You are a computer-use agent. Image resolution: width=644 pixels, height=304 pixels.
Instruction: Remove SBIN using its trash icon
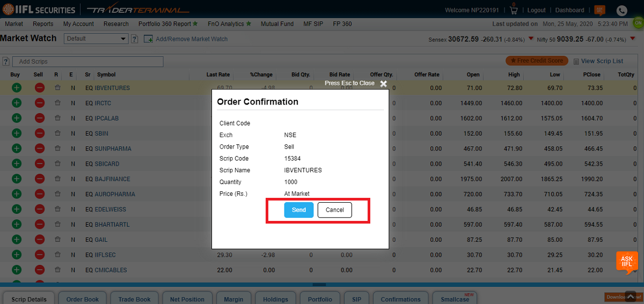57,134
